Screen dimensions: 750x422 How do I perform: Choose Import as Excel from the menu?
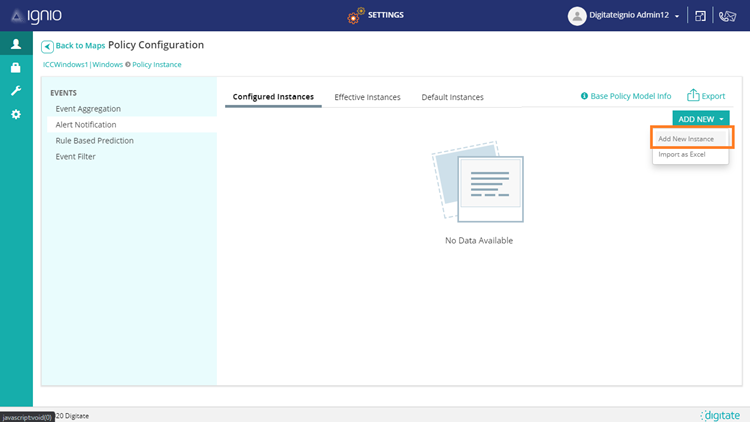[682, 154]
